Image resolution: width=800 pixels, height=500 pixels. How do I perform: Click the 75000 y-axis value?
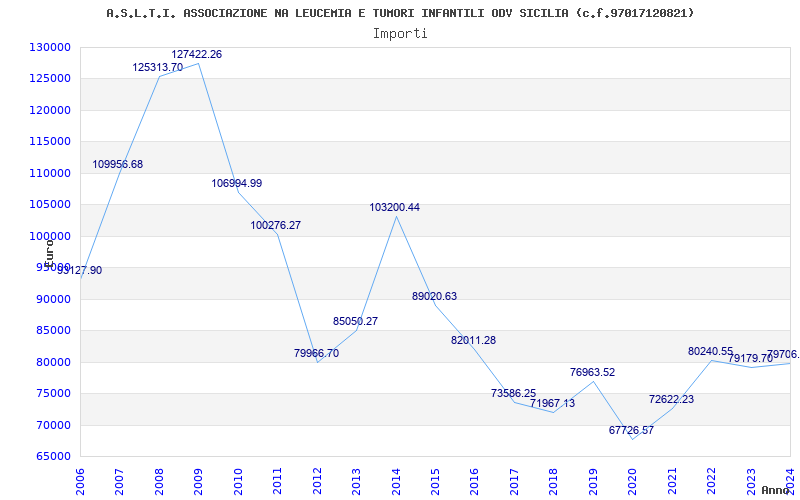pos(54,393)
